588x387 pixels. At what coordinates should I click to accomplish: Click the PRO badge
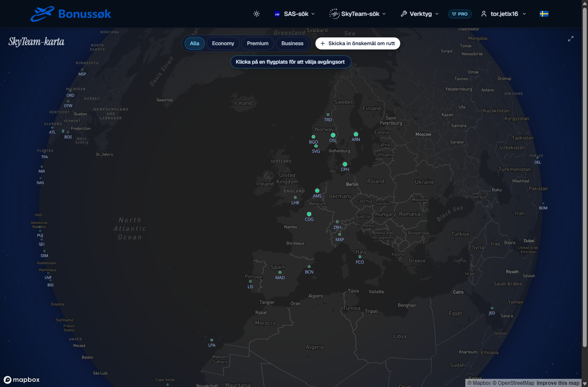(460, 14)
